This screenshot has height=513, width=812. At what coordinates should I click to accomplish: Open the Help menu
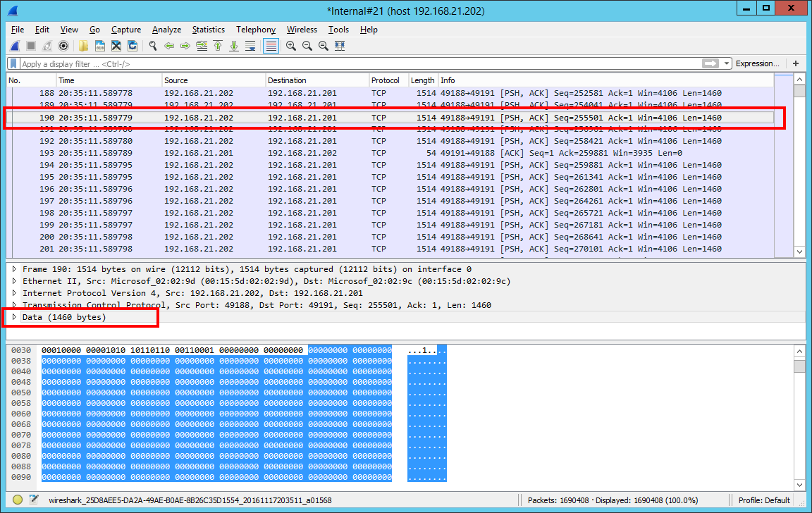[369, 30]
